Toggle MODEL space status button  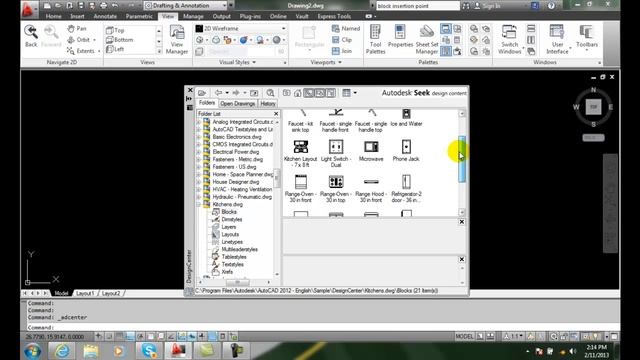point(464,336)
